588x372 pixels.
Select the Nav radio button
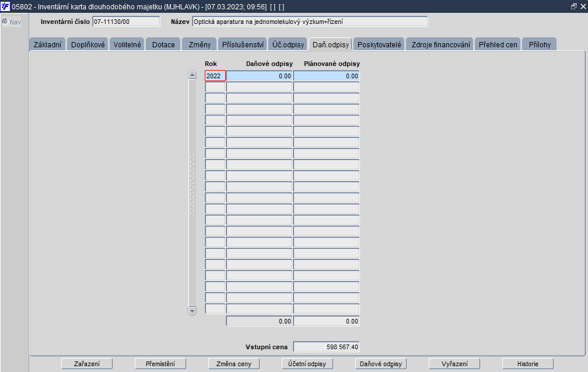[x=5, y=22]
